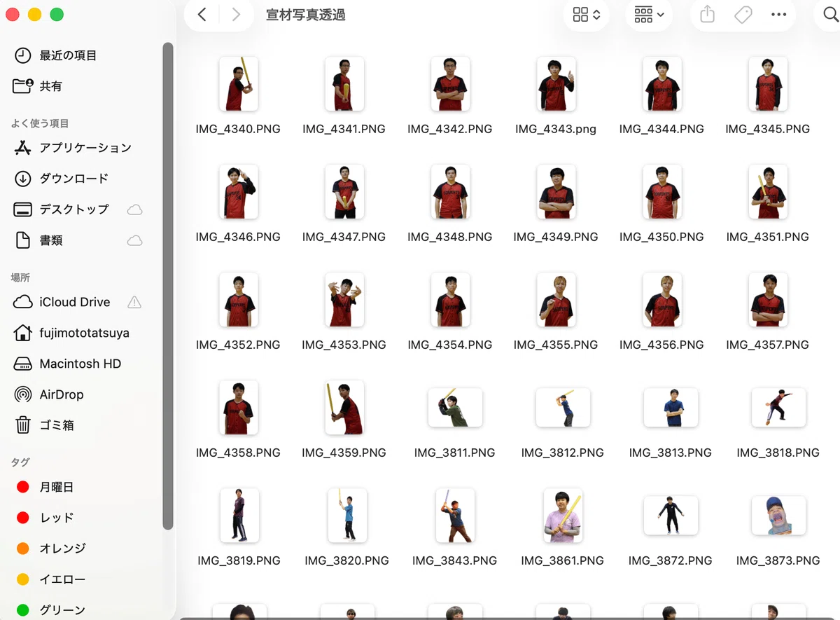Image resolution: width=840 pixels, height=620 pixels.
Task: Open the group-by options dropdown
Action: [649, 15]
